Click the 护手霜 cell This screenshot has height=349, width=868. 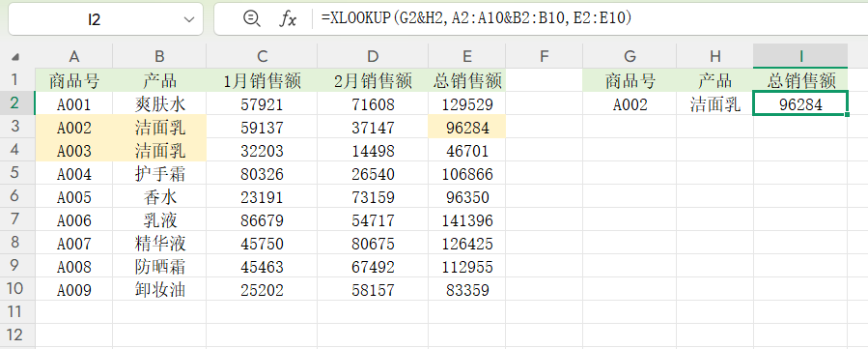(159, 173)
